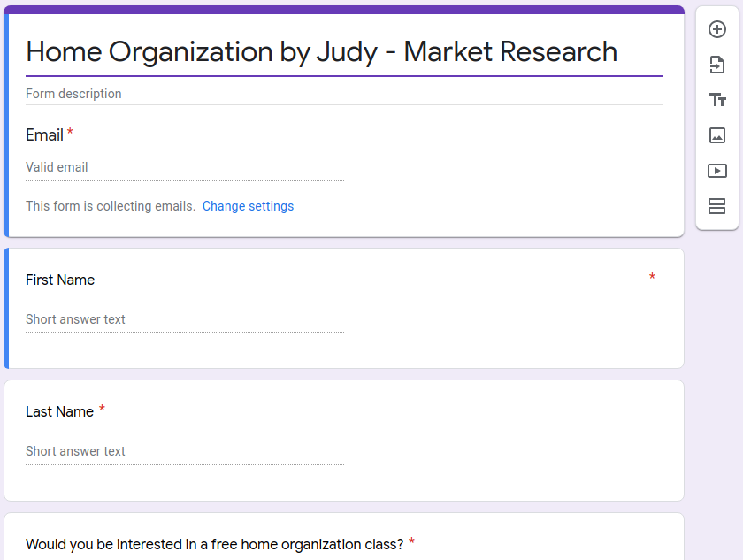This screenshot has height=560, width=743.
Task: Edit the form title text
Action: (321, 52)
